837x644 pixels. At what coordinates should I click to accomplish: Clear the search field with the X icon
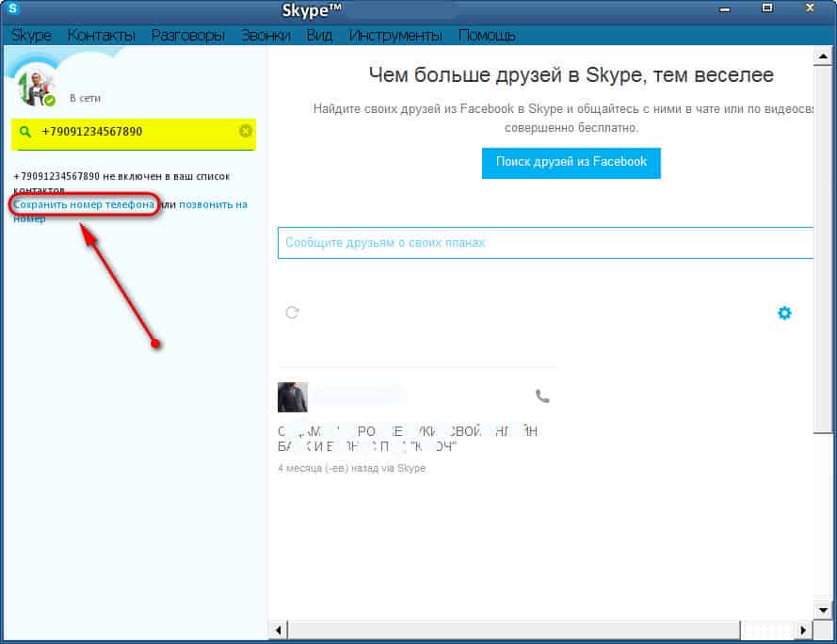[x=245, y=131]
